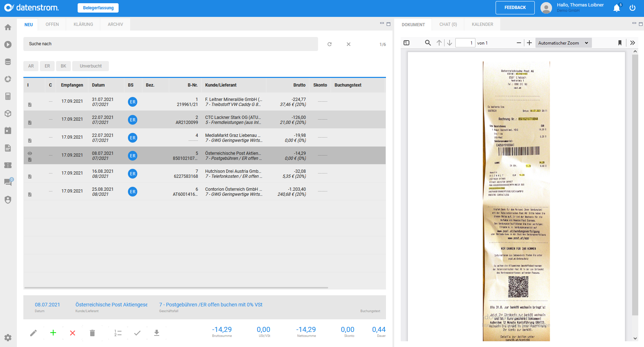The height and width of the screenshot is (347, 644).
Task: Open the numbered list / sorting icon
Action: [117, 333]
